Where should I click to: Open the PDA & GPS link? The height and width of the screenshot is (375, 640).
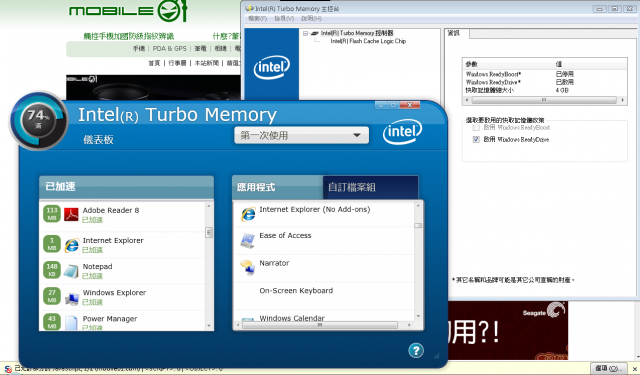click(x=169, y=49)
